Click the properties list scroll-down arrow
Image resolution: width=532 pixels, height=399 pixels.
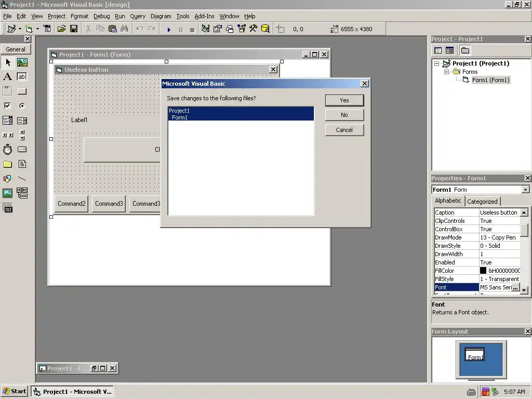524,290
